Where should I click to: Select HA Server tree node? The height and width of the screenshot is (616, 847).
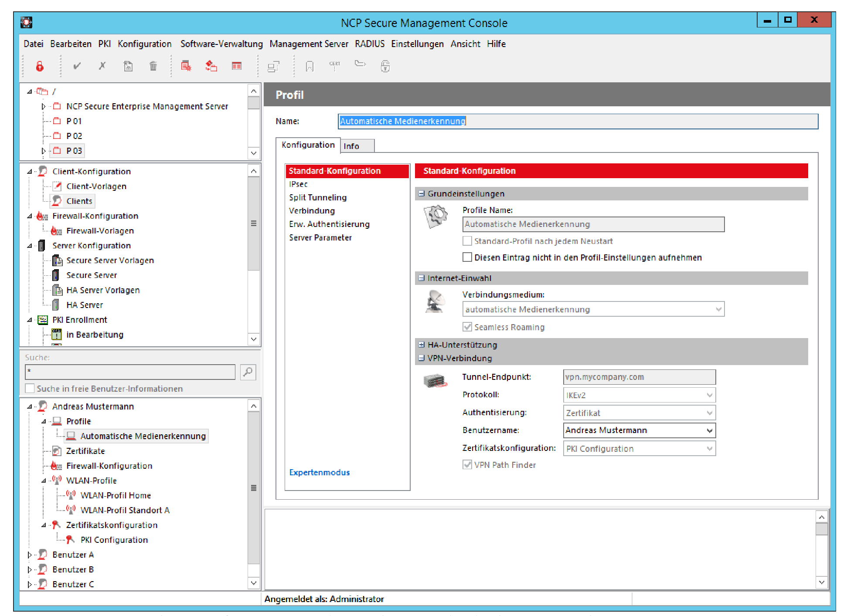(x=85, y=305)
